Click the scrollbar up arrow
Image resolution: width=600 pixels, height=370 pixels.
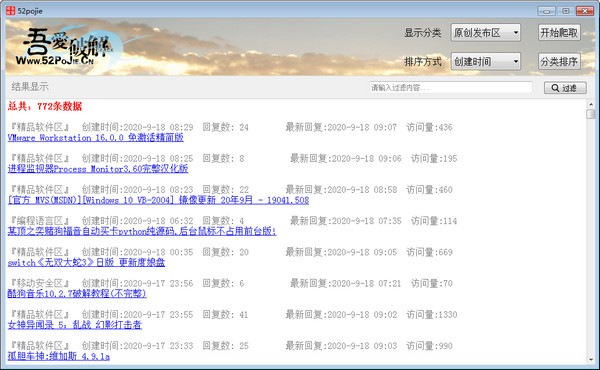coord(591,104)
